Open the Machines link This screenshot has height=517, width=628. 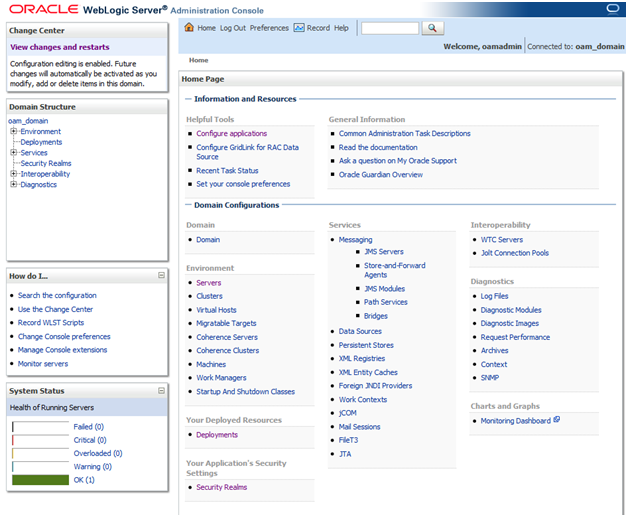coord(211,364)
